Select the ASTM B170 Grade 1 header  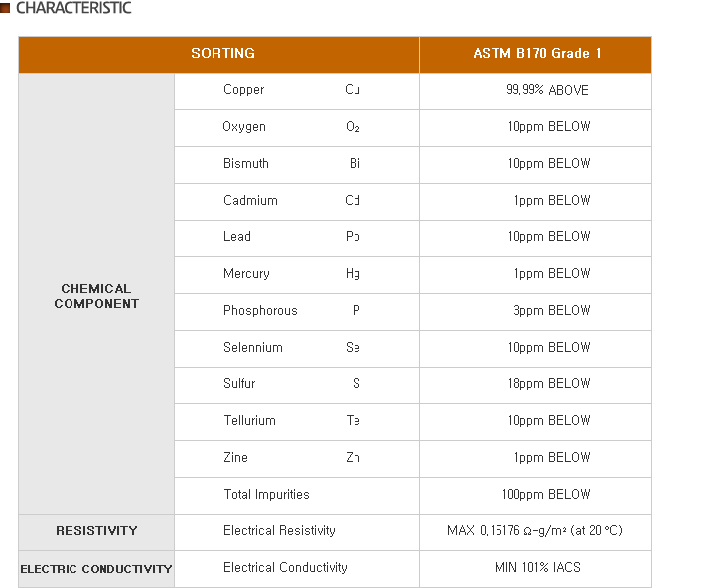[536, 54]
